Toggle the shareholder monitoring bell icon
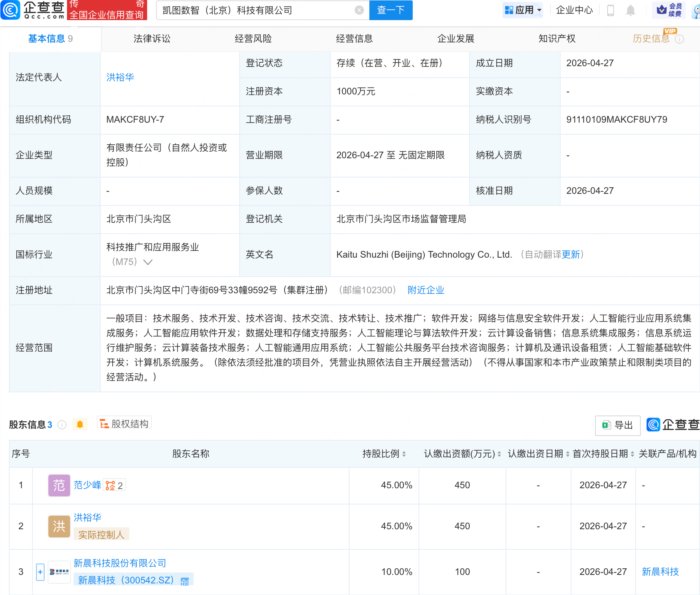Image resolution: width=700 pixels, height=595 pixels. [80, 424]
